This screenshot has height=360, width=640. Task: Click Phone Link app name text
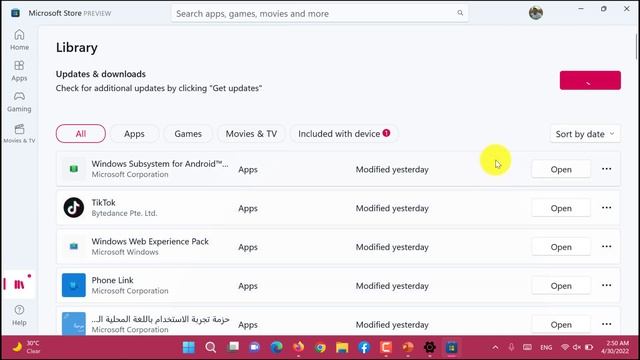[x=112, y=280]
